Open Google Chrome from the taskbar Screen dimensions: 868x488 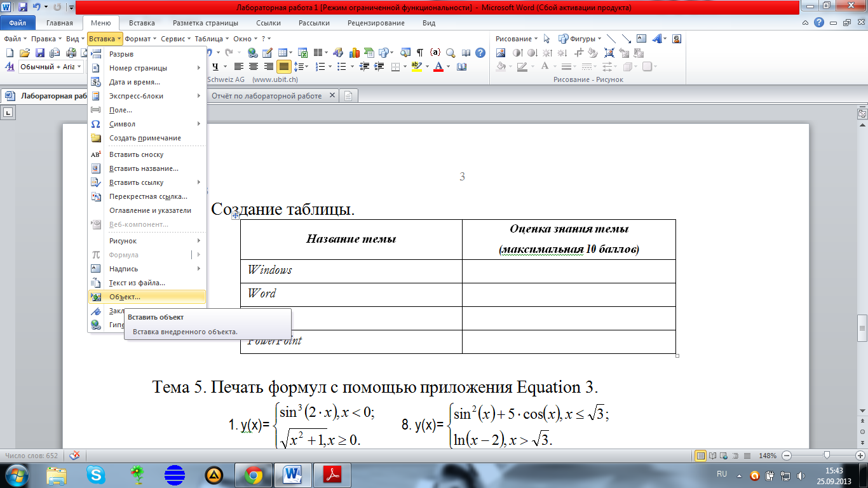pos(254,474)
